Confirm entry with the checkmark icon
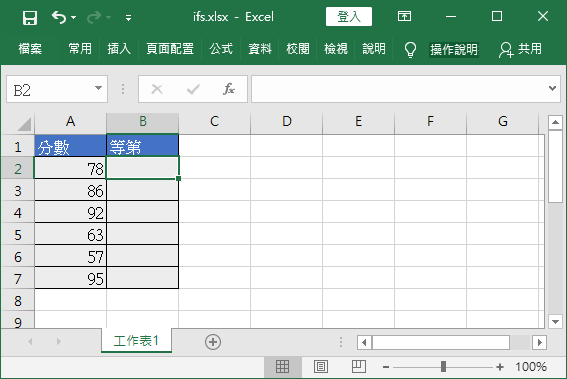567x379 pixels. click(x=193, y=89)
